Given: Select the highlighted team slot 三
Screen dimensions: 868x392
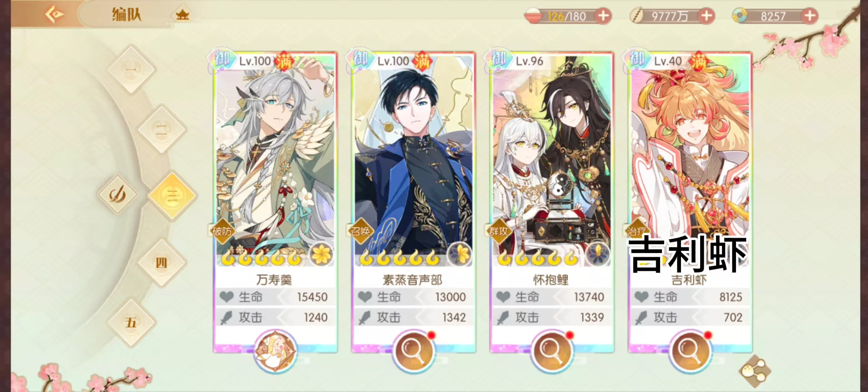Looking at the screenshot, I should coord(172,196).
